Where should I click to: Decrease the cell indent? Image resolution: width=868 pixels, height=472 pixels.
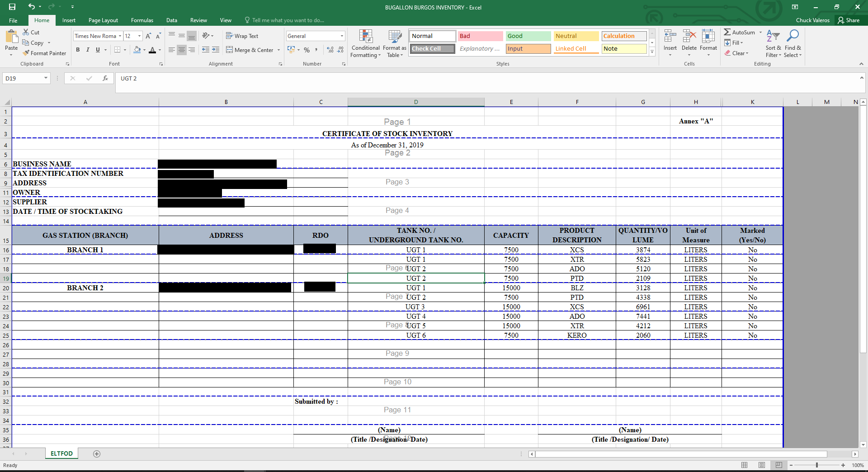(x=206, y=50)
